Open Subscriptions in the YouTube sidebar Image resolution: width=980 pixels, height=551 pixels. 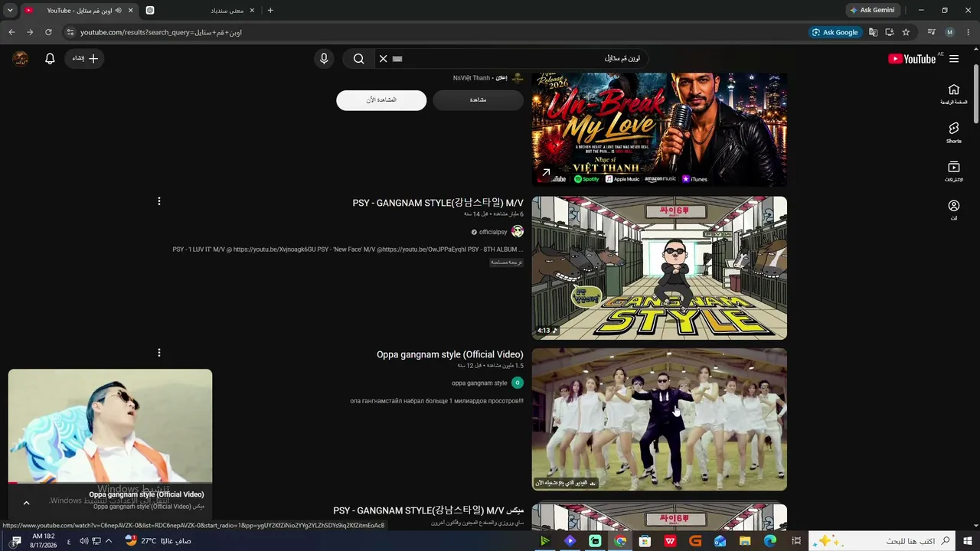tap(954, 171)
